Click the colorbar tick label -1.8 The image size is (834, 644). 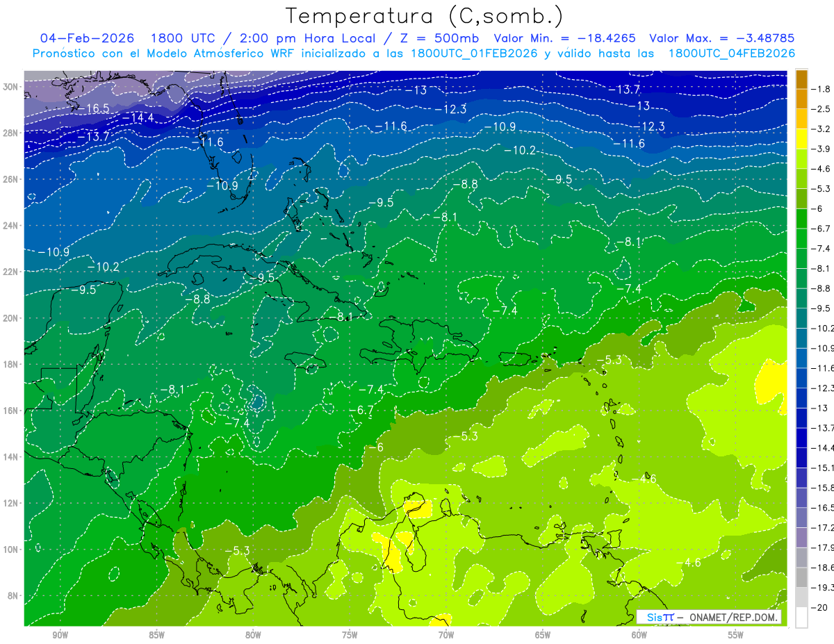click(x=820, y=89)
